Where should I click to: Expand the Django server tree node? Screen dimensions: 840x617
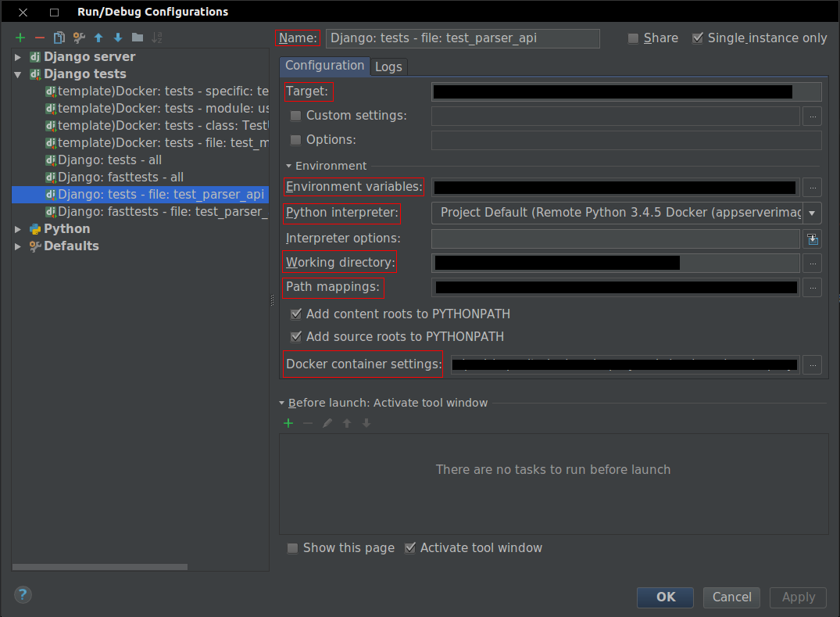[x=18, y=57]
